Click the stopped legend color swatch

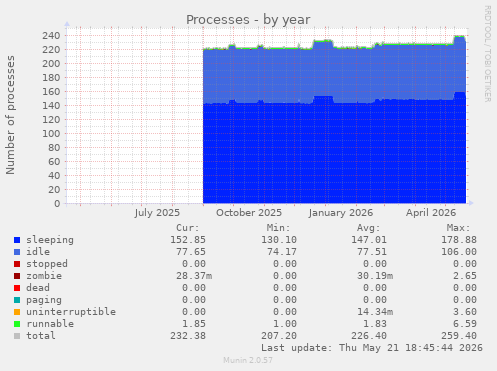pos(17,264)
